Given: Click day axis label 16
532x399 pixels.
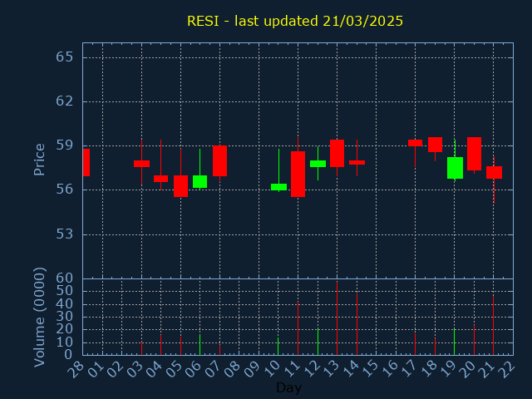Looking at the screenshot, I should point(389,369).
